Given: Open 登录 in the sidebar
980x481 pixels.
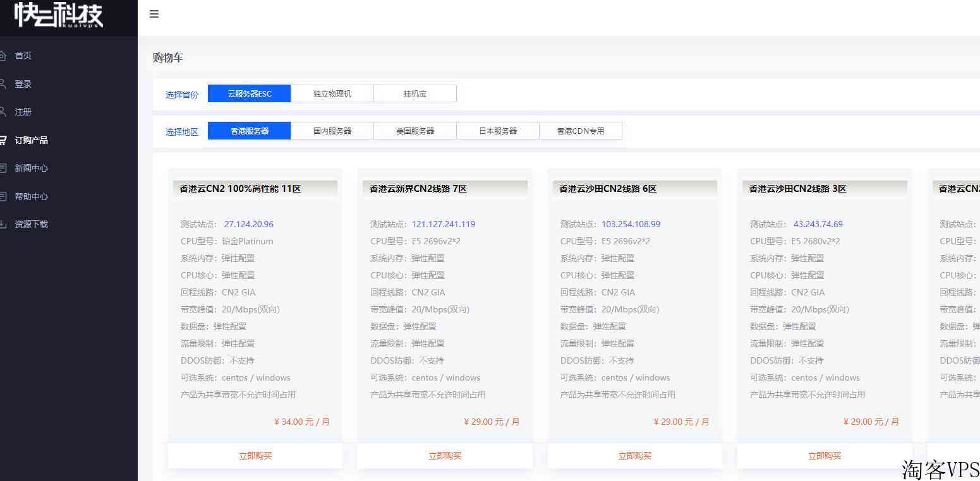Looking at the screenshot, I should [23, 84].
